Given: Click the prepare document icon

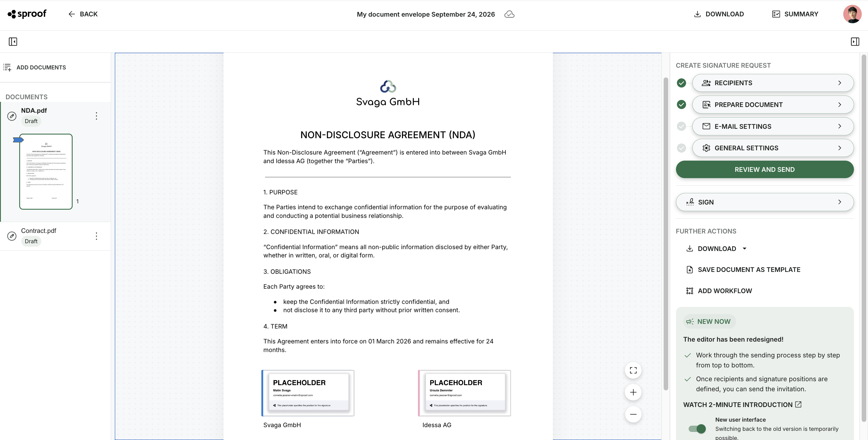Looking at the screenshot, I should tap(706, 105).
